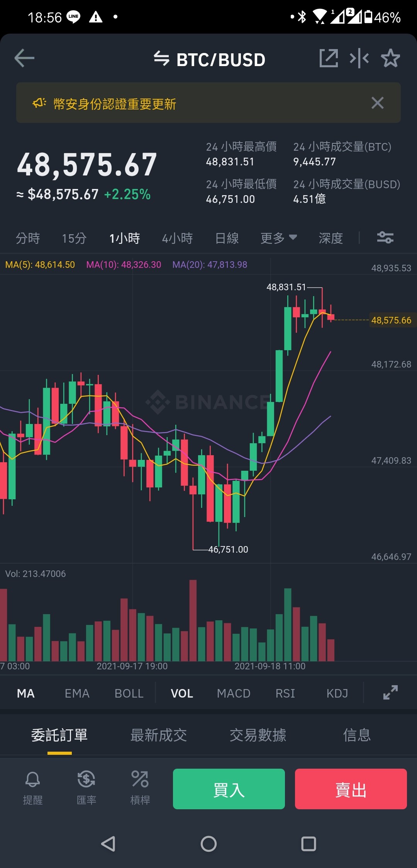Open the 提醒 alert bell
Viewport: 417px width, 868px height.
[x=33, y=788]
